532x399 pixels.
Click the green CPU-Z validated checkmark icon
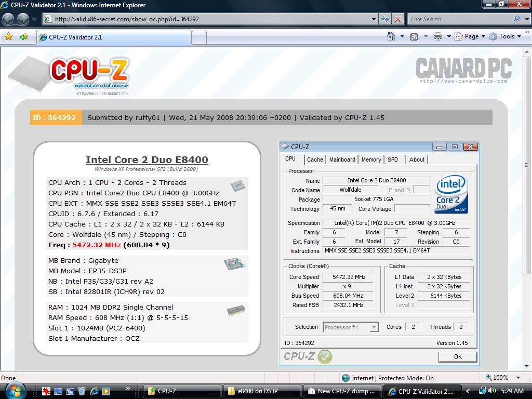[x=325, y=356]
